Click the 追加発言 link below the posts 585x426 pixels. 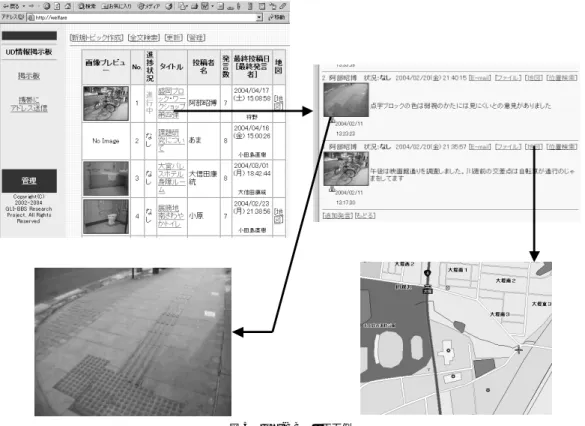point(337,215)
